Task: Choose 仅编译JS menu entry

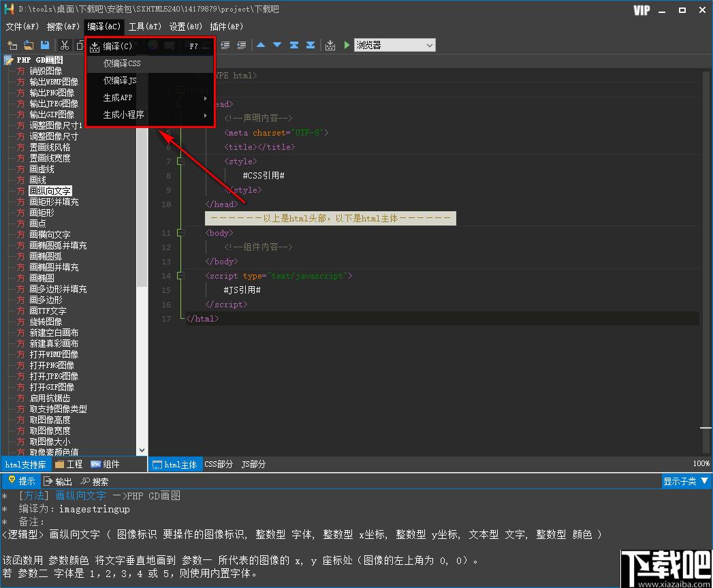Action: pyautogui.click(x=150, y=80)
